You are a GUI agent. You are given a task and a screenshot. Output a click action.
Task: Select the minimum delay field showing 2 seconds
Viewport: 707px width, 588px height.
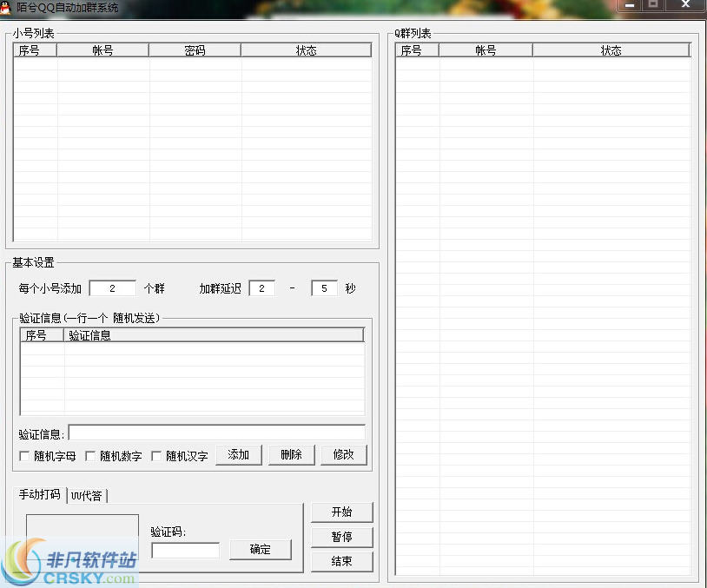[x=262, y=287]
